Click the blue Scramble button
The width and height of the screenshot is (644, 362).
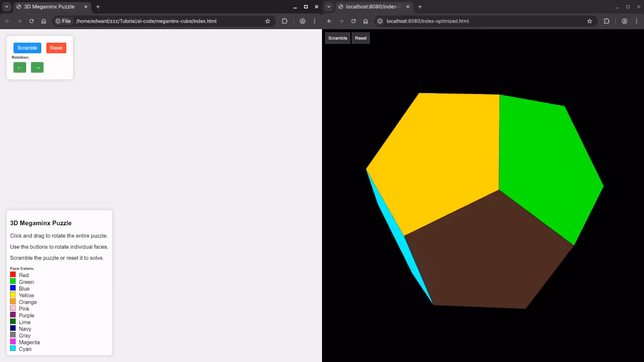click(27, 48)
